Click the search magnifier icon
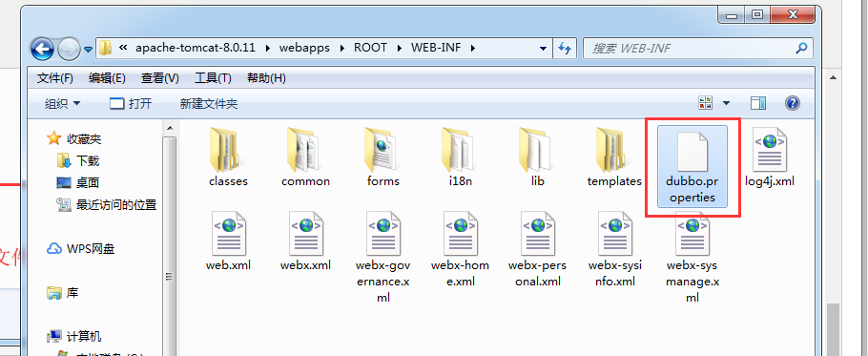868x356 pixels. pyautogui.click(x=801, y=48)
